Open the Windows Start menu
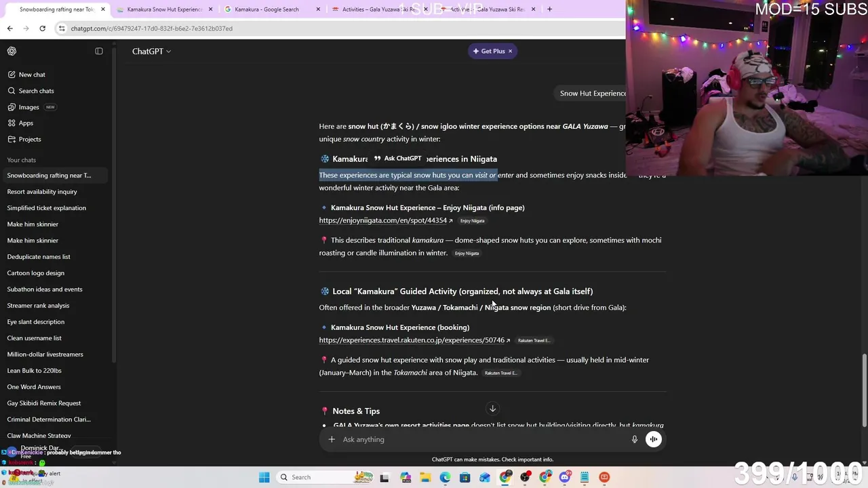868x488 pixels. pos(264,477)
